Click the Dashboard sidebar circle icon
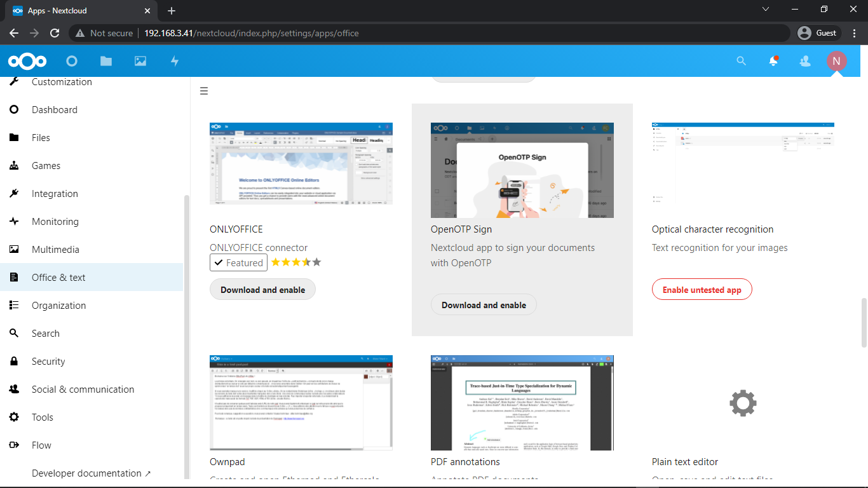The image size is (868, 488). 14,110
